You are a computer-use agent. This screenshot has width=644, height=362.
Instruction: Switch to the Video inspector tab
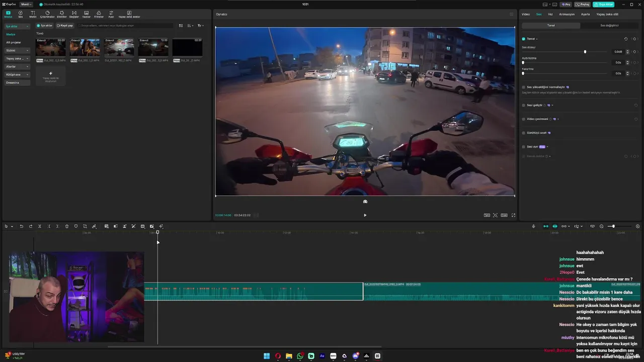point(526,14)
